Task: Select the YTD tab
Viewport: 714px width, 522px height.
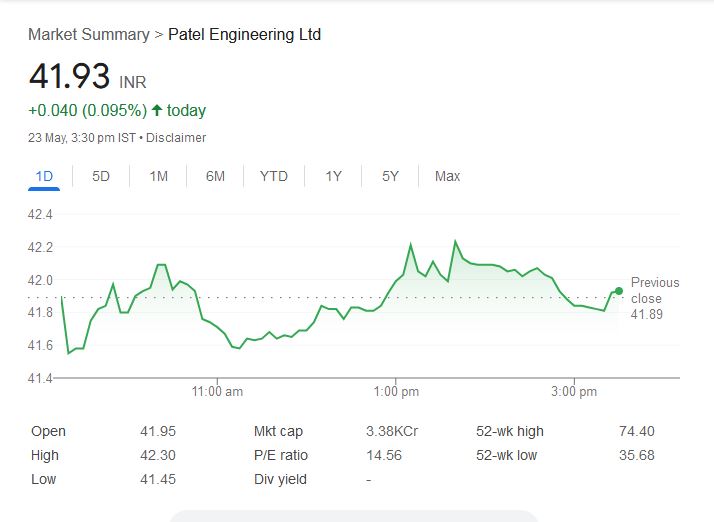Action: (273, 176)
